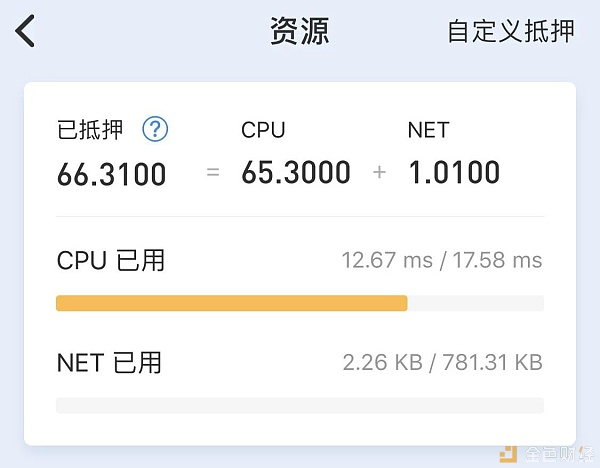Viewport: 600px width, 468px height.
Task: Select the 12.67 ms / 17.58 ms CPU usage text
Action: pyautogui.click(x=442, y=260)
